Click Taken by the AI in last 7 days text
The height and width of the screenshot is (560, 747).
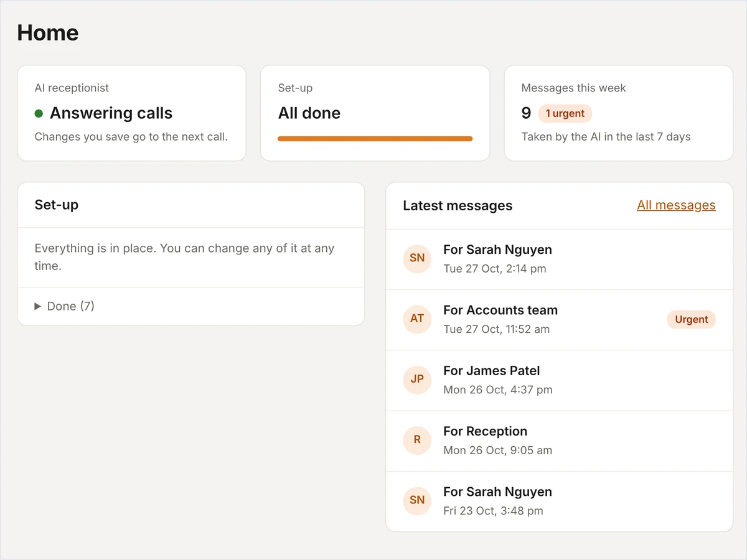tap(606, 137)
